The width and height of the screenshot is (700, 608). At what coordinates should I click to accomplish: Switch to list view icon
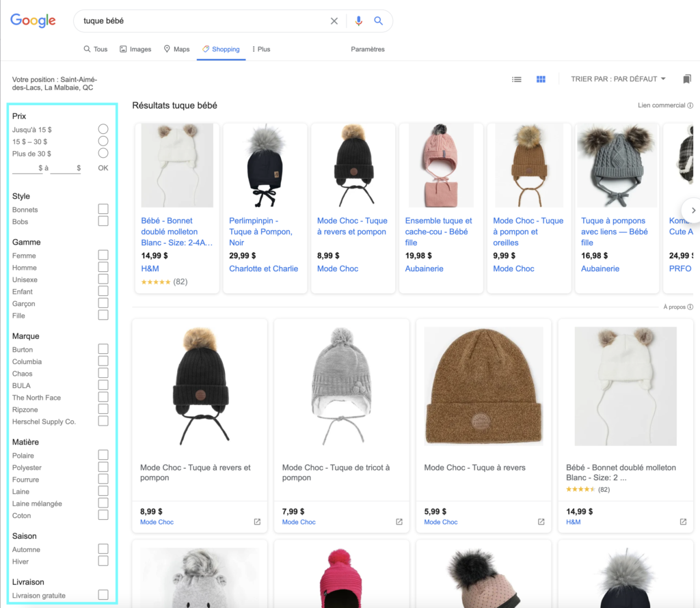pos(517,79)
